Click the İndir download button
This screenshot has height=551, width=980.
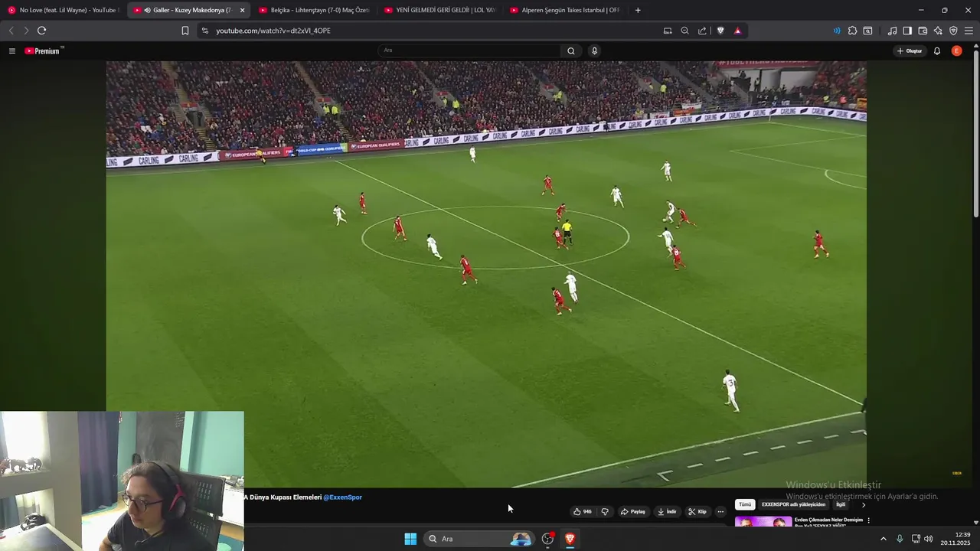pos(667,511)
